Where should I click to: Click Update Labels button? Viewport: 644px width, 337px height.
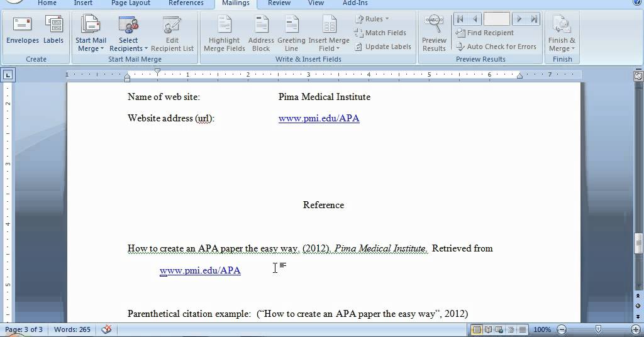pos(383,47)
